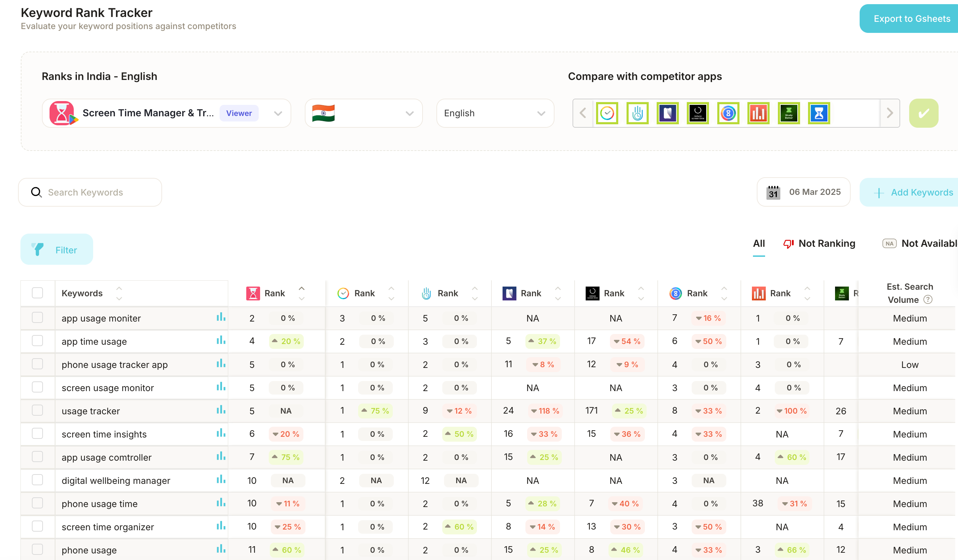958x560 pixels.
Task: Select the hand-timer competitor app icon in carousel
Action: pos(637,113)
